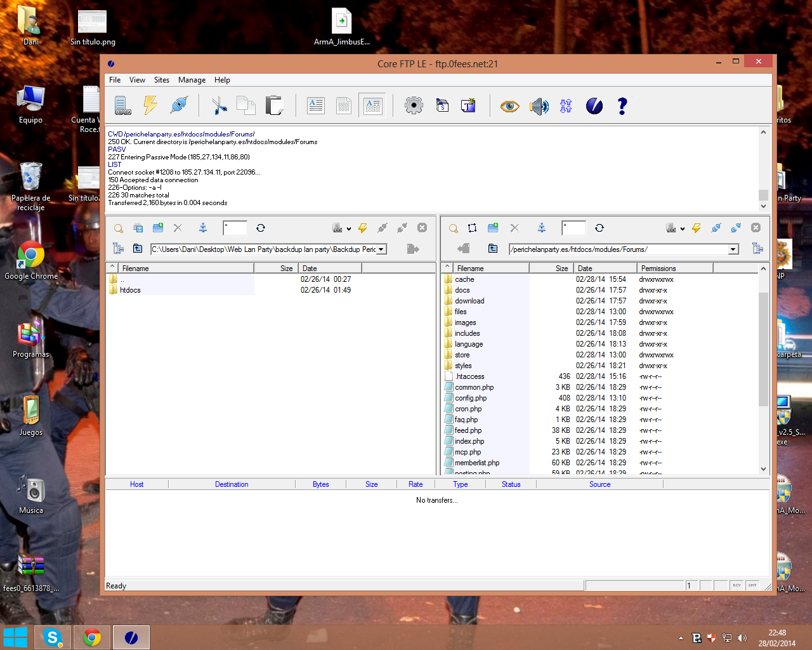Click the local pane delete X icon
Screen dimensions: 812x650
[178, 228]
